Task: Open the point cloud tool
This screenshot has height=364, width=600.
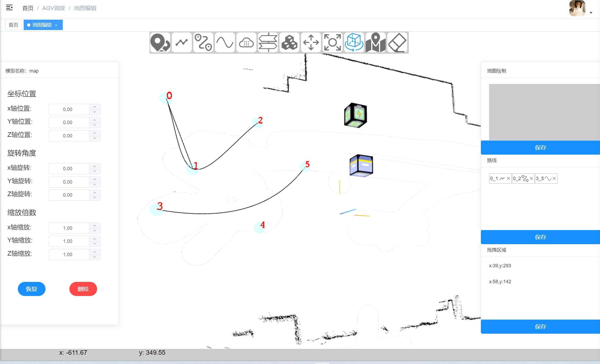Action: click(246, 43)
